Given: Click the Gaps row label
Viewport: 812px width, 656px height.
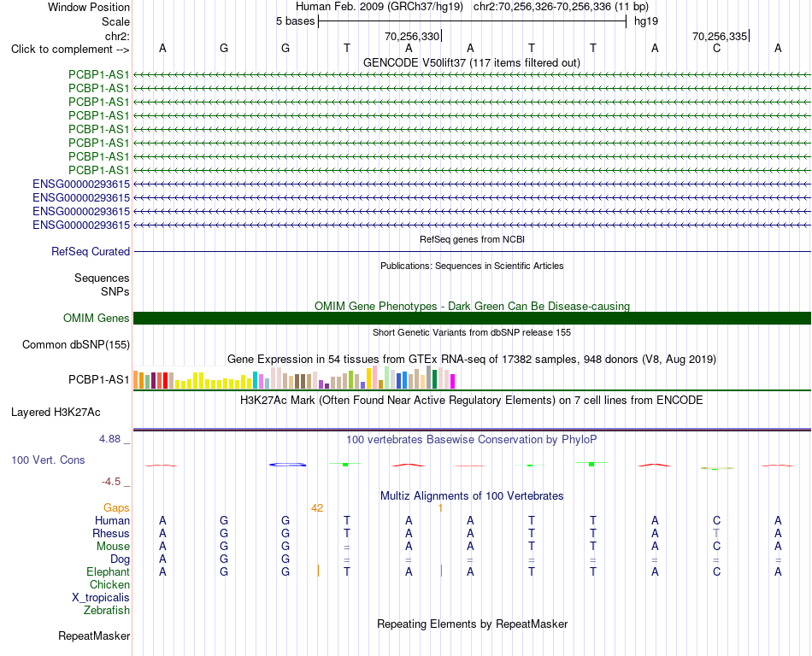Looking at the screenshot, I should [x=116, y=508].
